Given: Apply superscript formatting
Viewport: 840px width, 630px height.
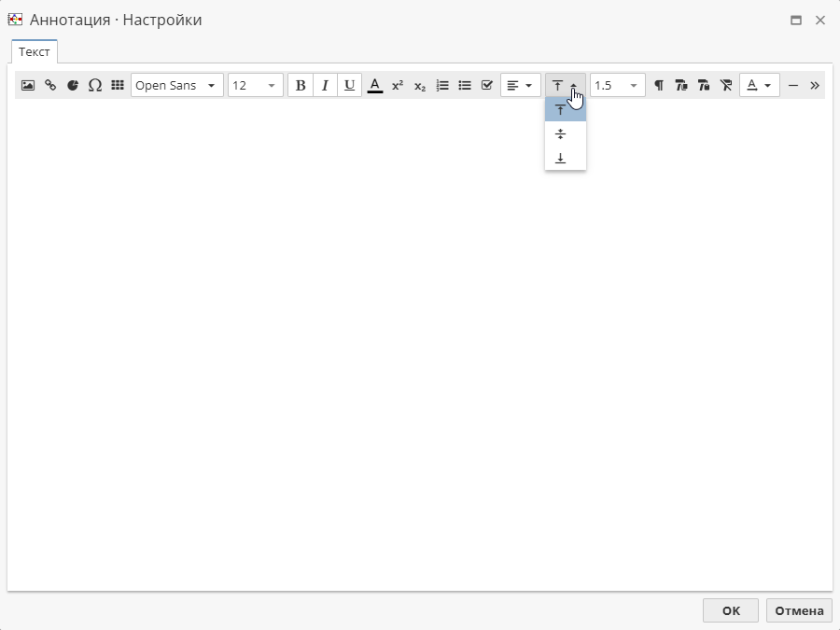Looking at the screenshot, I should [x=398, y=85].
